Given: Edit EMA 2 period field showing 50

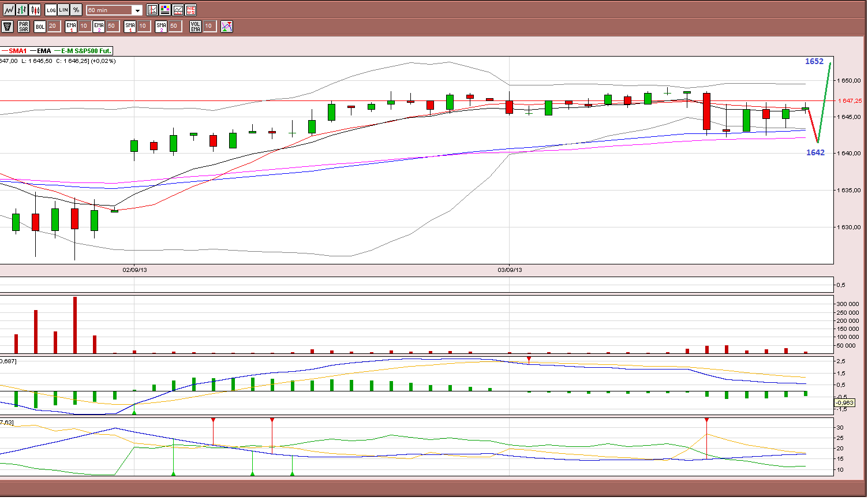Looking at the screenshot, I should (112, 27).
